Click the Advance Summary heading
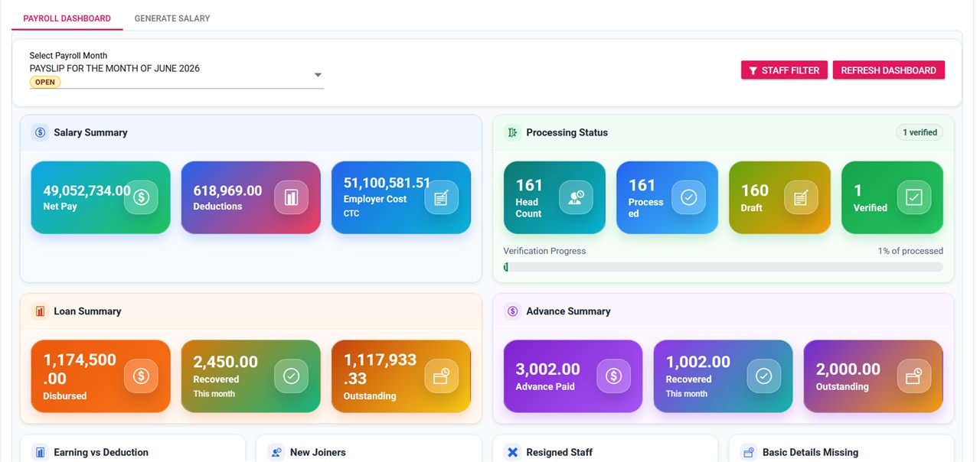 coord(568,311)
